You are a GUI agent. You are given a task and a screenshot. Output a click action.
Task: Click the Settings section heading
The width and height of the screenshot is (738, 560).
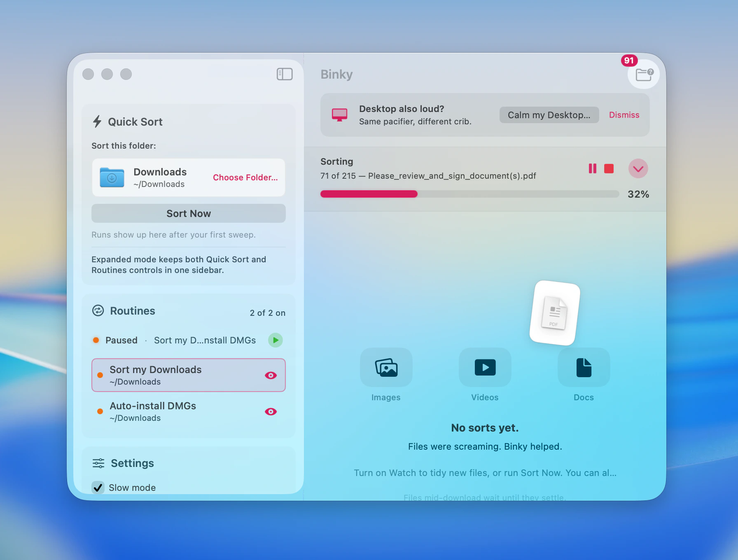(x=132, y=463)
